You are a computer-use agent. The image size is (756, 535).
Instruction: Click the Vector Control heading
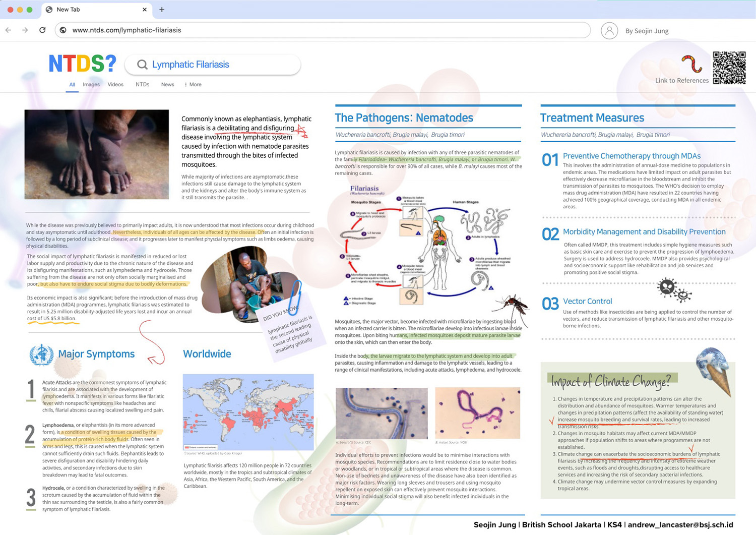tap(587, 302)
